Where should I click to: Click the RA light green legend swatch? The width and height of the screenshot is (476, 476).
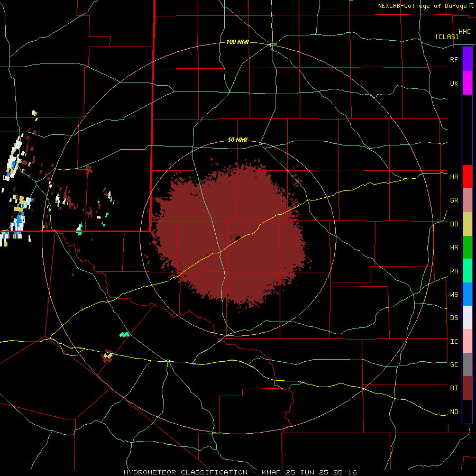[467, 271]
